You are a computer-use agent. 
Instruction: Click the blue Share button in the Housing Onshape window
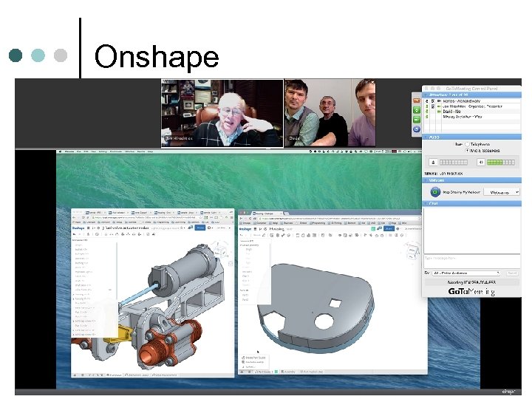click(x=389, y=228)
